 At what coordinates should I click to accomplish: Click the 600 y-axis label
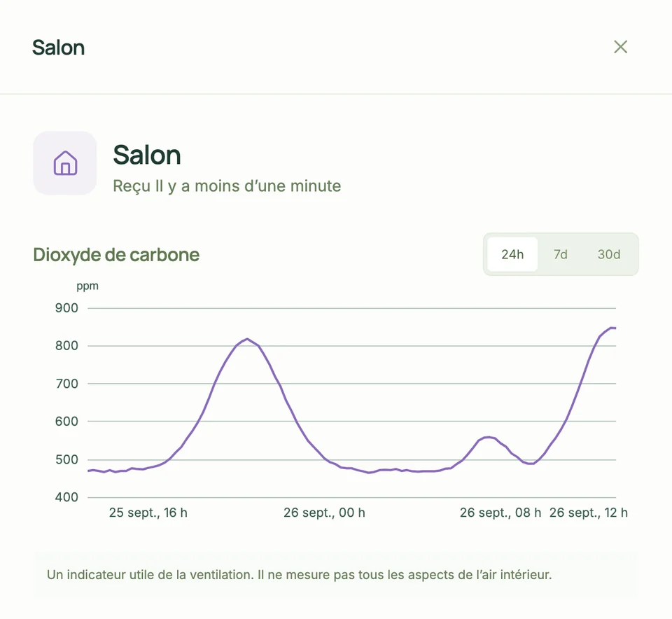pos(66,422)
